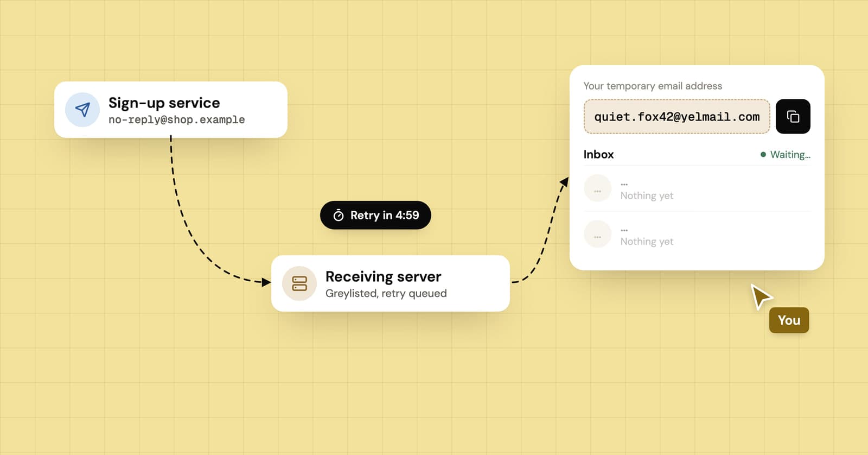Screen dimensions: 868x455
Task: Click the stopwatch icon in the retry pill
Action: [x=339, y=216]
